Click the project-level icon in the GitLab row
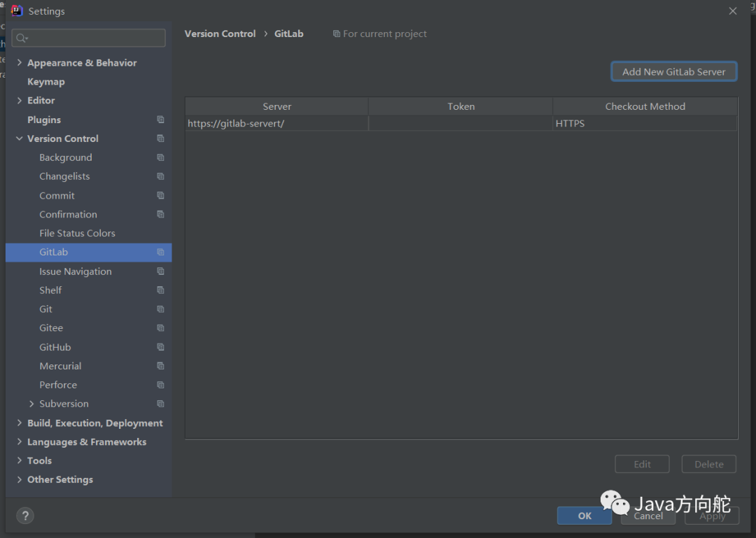 160,252
